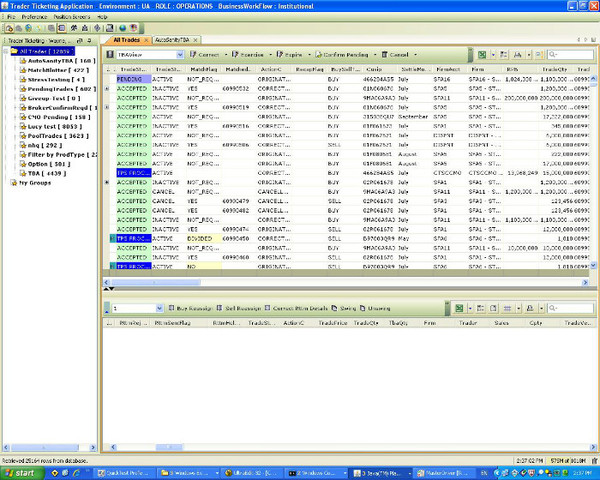Image resolution: width=600 pixels, height=480 pixels.
Task: Click the Swing button
Action: (344, 308)
